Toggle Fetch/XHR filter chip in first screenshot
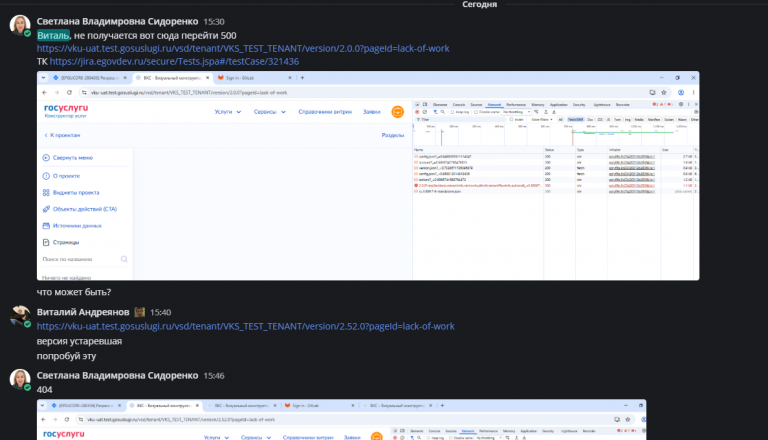768x440 pixels. click(576, 120)
